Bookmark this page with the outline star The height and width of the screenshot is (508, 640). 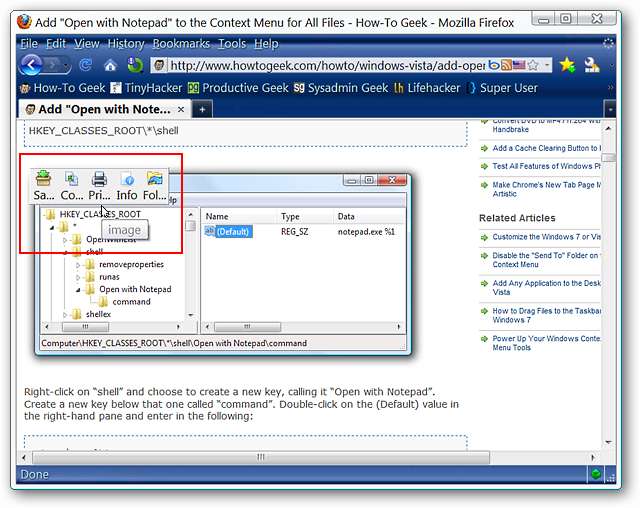pos(533,65)
